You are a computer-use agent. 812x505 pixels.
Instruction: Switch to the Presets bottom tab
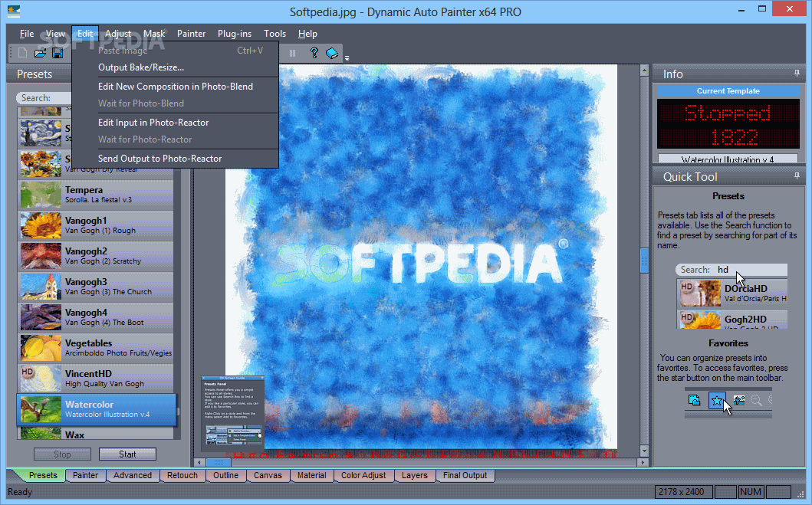[x=43, y=475]
